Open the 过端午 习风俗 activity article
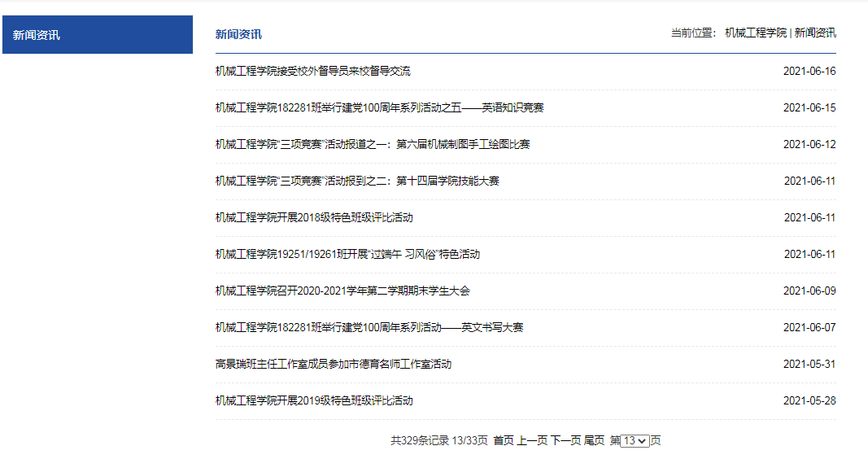This screenshot has width=868, height=459. click(347, 254)
